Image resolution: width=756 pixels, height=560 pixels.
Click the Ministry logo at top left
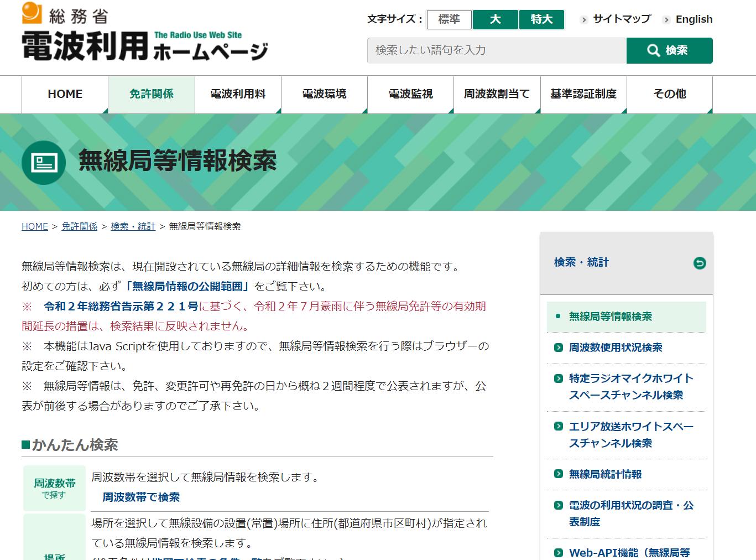point(145,32)
